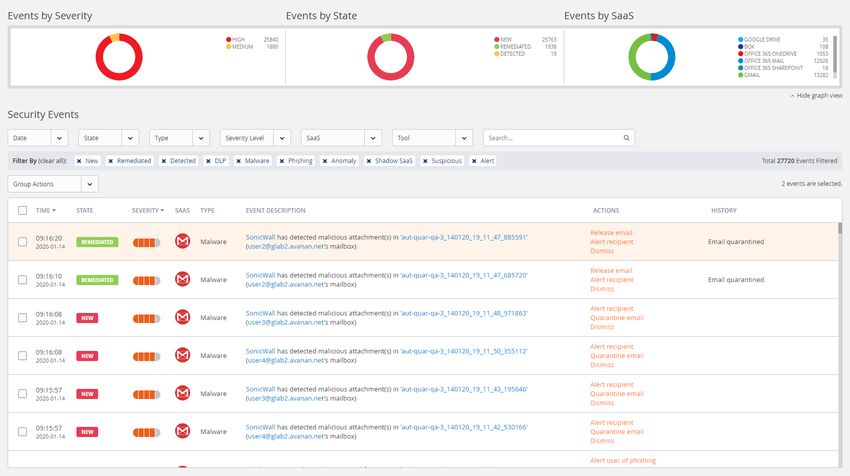Click Gmail icon for user3 09:15:57 event

(x=183, y=393)
